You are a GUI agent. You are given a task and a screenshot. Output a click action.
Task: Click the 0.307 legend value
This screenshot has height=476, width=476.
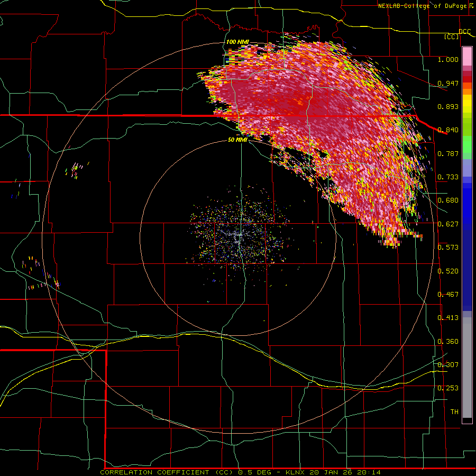(x=448, y=365)
